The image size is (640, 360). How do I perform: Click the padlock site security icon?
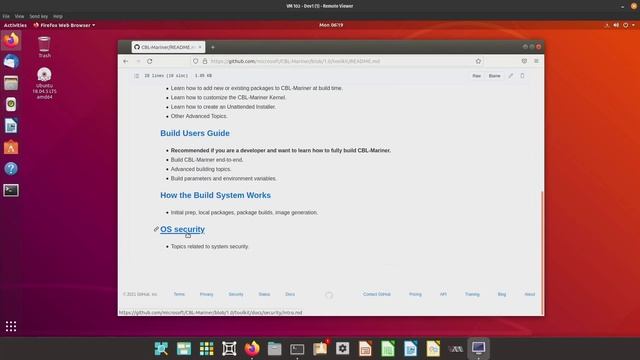pos(205,61)
